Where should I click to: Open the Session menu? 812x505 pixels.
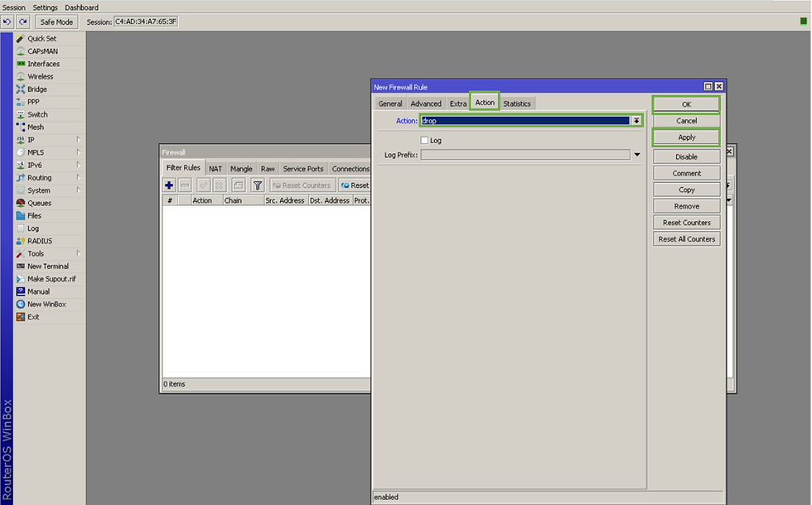point(14,7)
